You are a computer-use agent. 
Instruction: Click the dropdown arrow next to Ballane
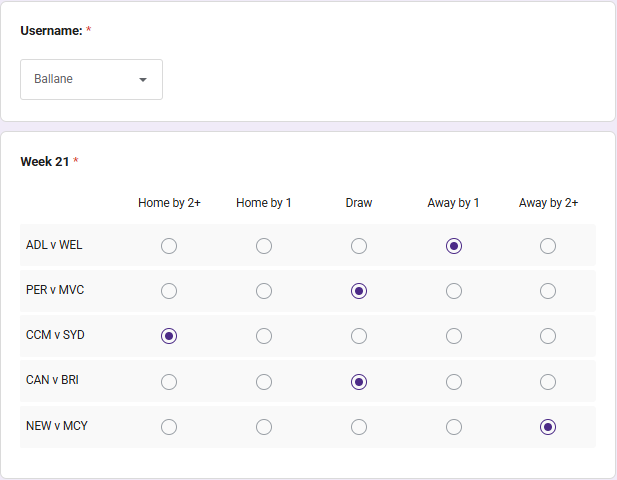click(x=143, y=79)
